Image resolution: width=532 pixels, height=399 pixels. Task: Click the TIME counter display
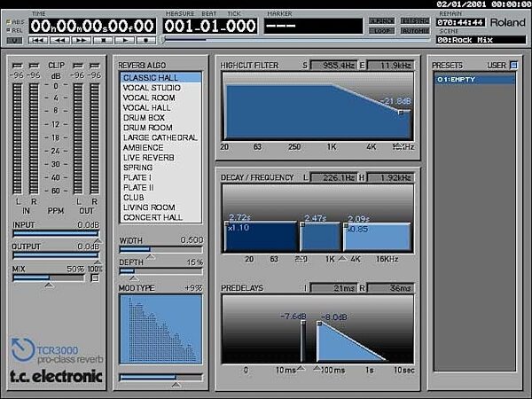(x=92, y=26)
